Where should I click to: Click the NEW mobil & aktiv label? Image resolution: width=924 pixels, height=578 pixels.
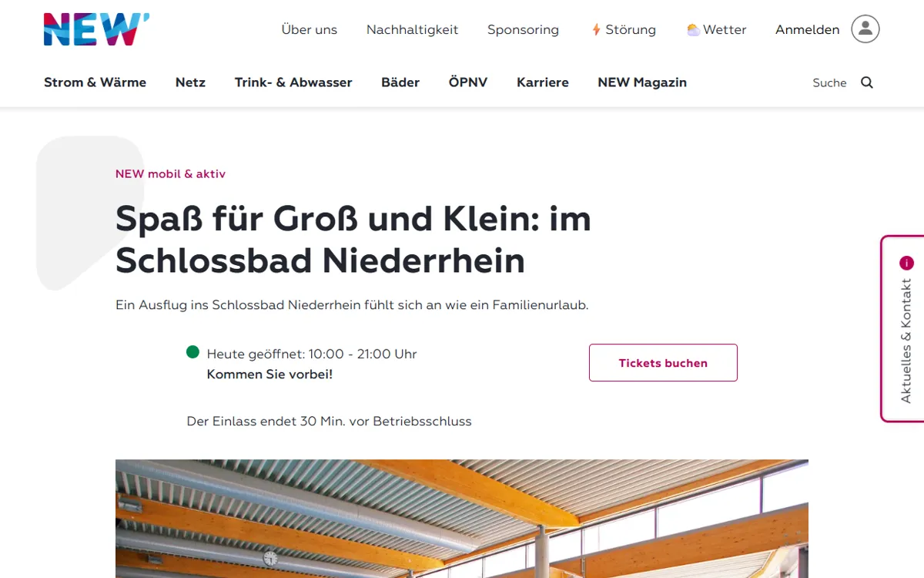170,174
